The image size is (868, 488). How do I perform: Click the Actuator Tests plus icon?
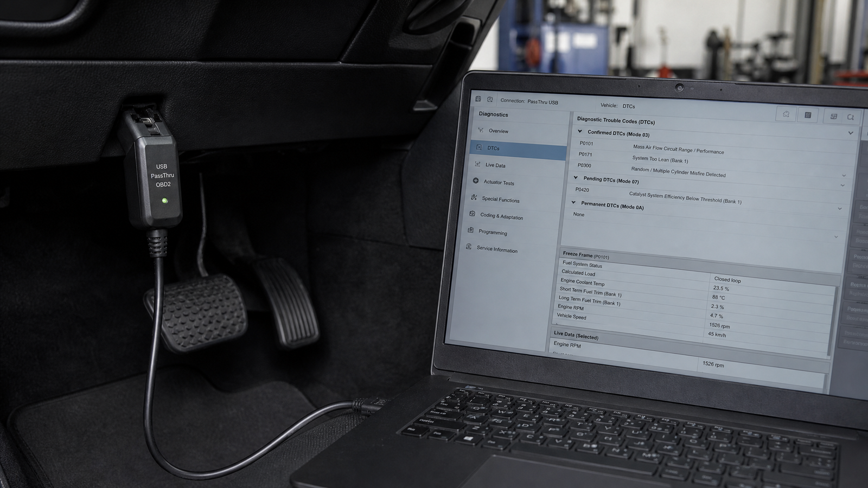pyautogui.click(x=476, y=181)
